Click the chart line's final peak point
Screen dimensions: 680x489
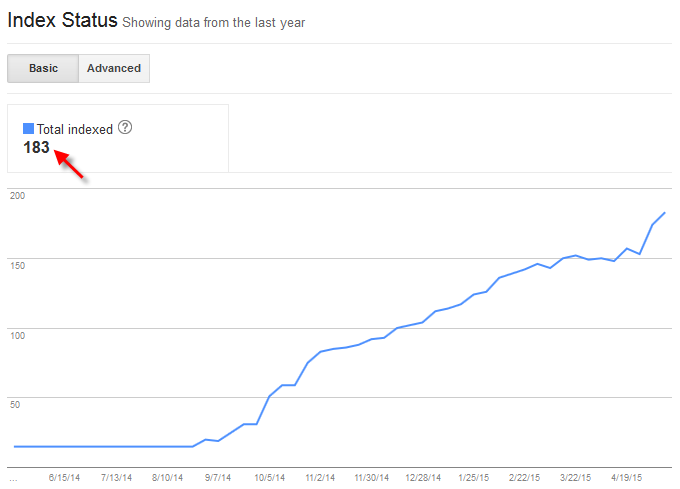pyautogui.click(x=665, y=213)
